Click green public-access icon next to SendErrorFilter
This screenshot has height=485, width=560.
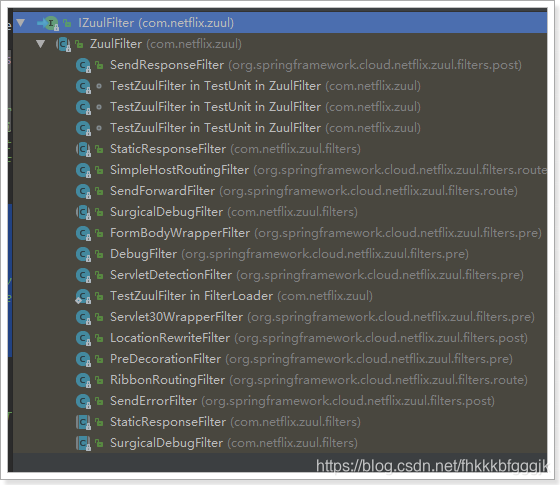[x=99, y=401]
